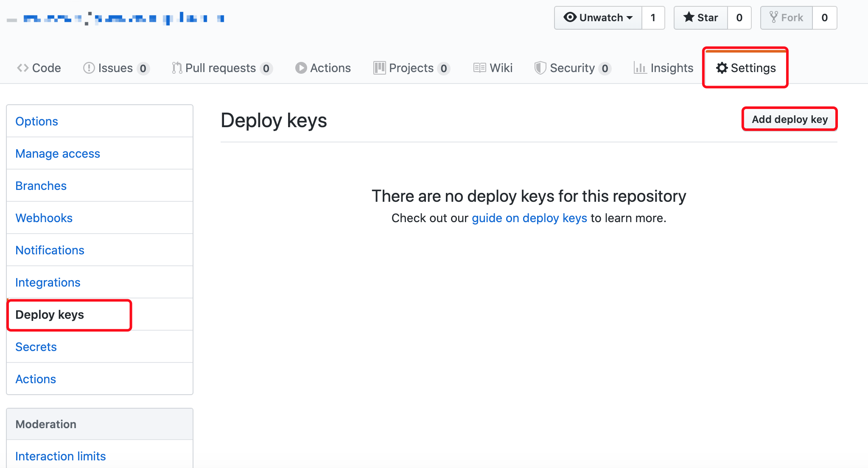Image resolution: width=868 pixels, height=468 pixels.
Task: Click the Issues circle icon
Action: (89, 68)
